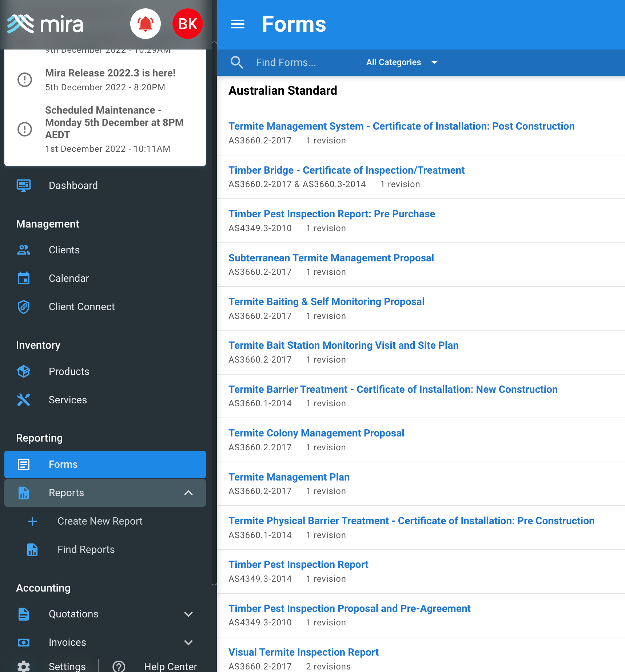Click the Services tools icon
625x672 pixels.
click(24, 400)
